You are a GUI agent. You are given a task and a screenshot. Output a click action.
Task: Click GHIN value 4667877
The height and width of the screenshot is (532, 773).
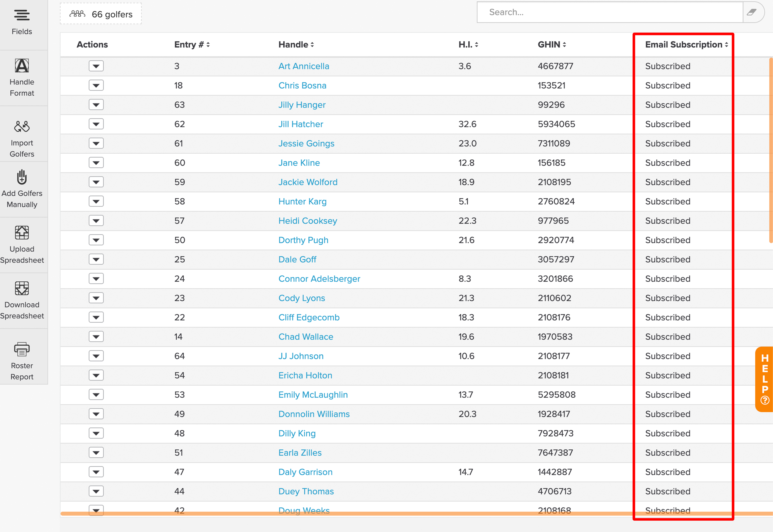click(x=555, y=66)
